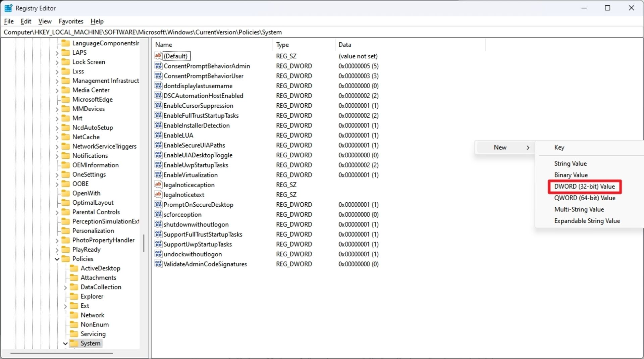The height and width of the screenshot is (359, 644).
Task: Click the ValidateAdminCodeSignatures value icon
Action: coord(158,264)
